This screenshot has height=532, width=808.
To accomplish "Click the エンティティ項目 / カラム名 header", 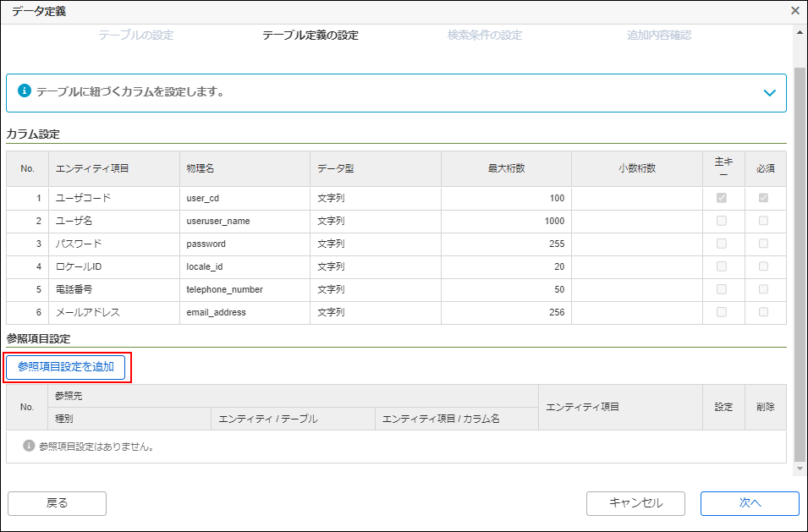I will tap(457, 419).
